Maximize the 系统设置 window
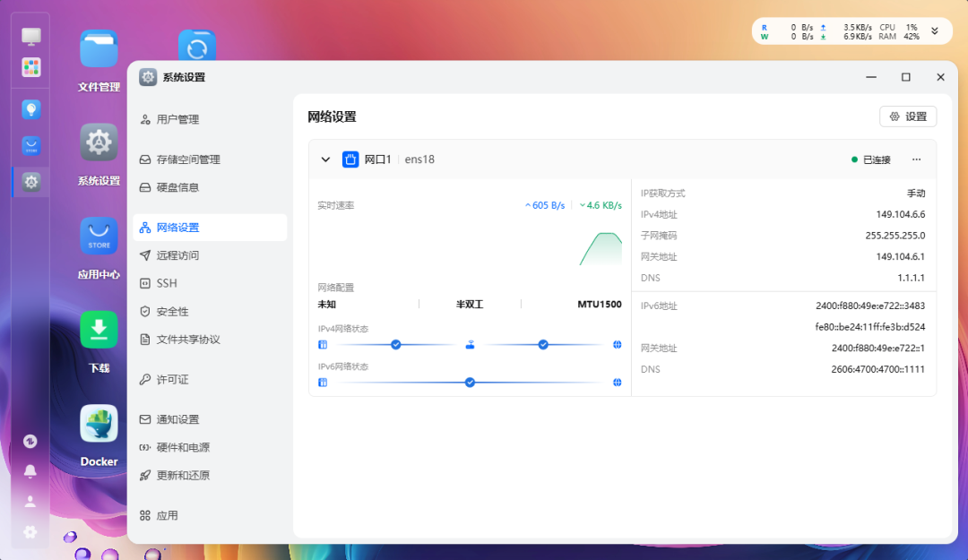 pyautogui.click(x=905, y=77)
